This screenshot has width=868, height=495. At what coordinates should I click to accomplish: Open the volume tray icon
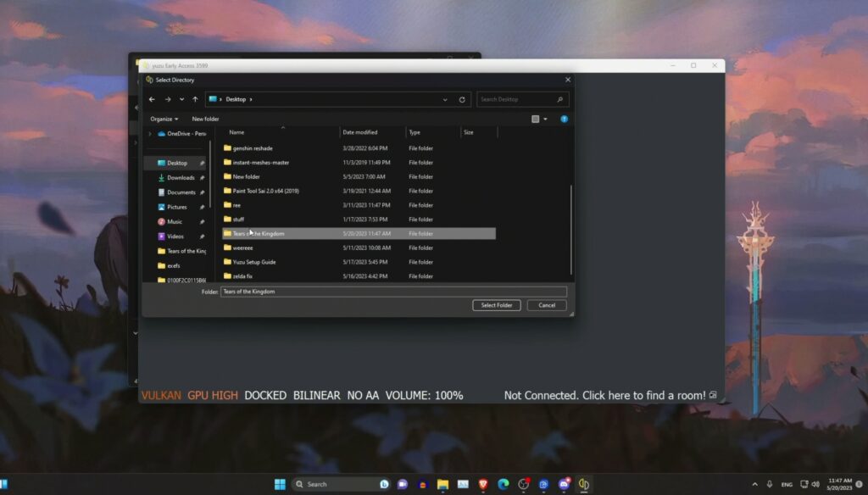click(815, 485)
